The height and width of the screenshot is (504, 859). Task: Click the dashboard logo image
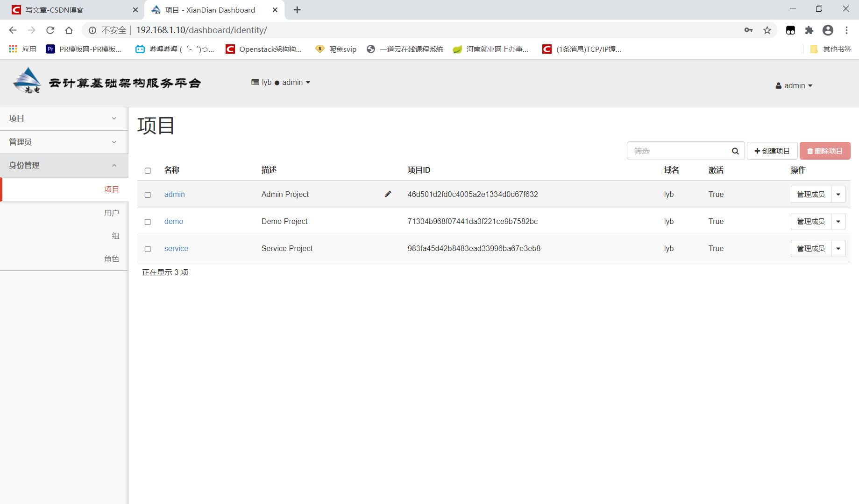107,81
